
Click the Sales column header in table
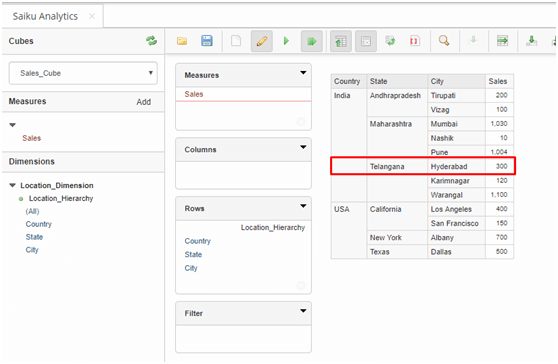click(500, 81)
